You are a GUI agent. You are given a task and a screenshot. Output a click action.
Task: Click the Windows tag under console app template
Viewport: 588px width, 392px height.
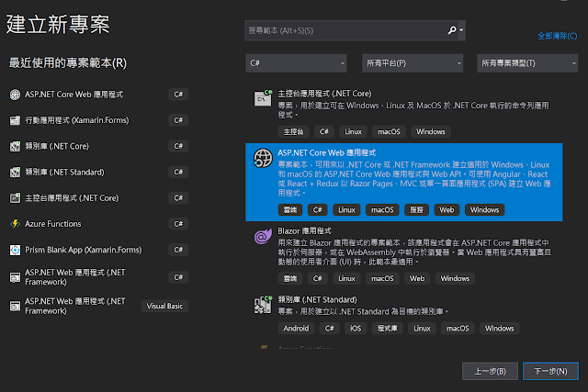tap(431, 132)
